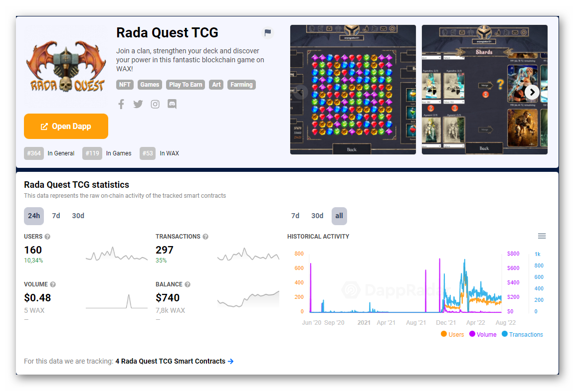Click the Balance sparkline chart
This screenshot has width=575, height=392.
tap(248, 299)
